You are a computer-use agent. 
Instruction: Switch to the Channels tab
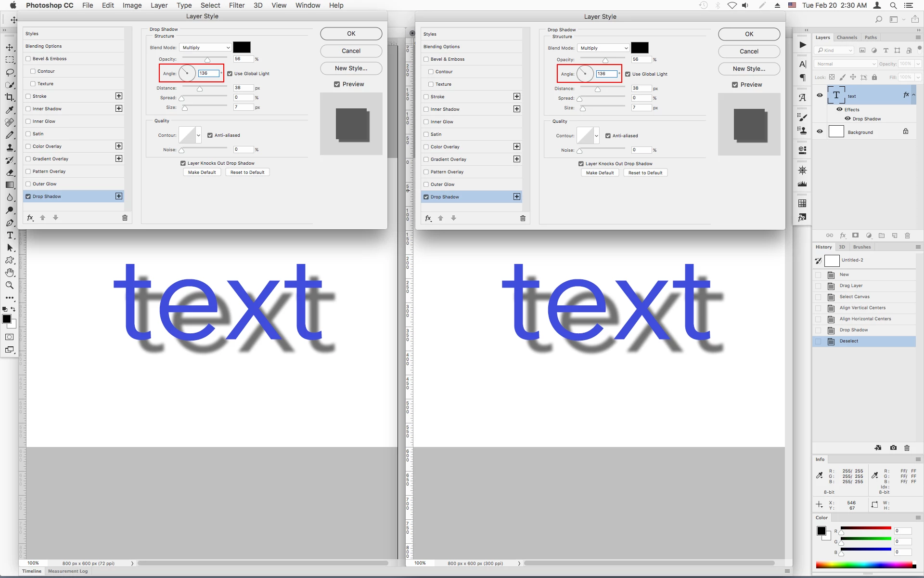847,37
